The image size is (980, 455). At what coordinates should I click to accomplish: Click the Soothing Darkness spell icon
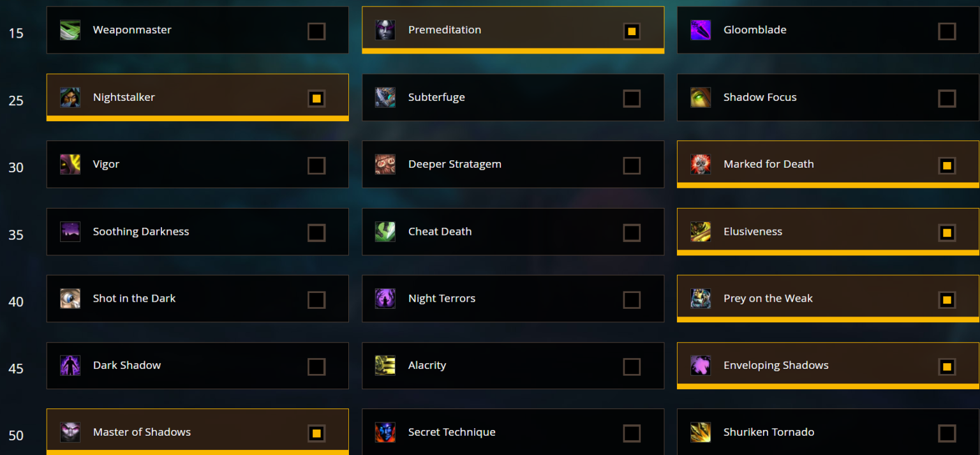[70, 231]
